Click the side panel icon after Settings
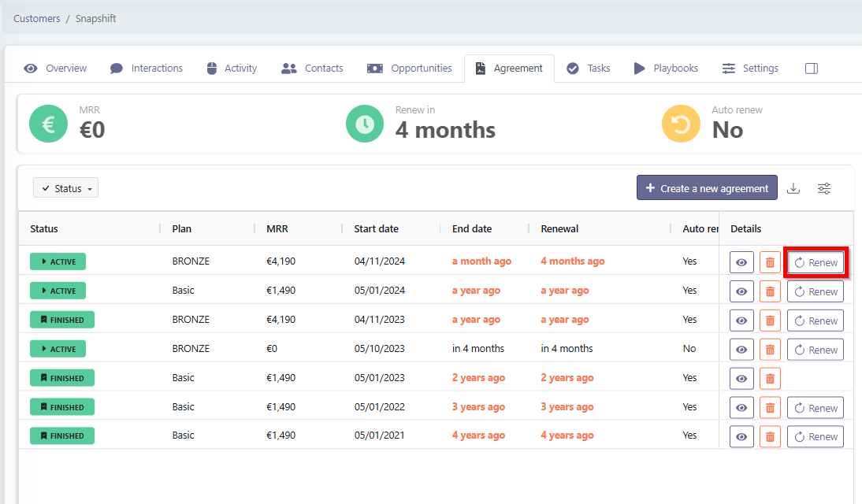Screen dimensions: 862x504 811,69
